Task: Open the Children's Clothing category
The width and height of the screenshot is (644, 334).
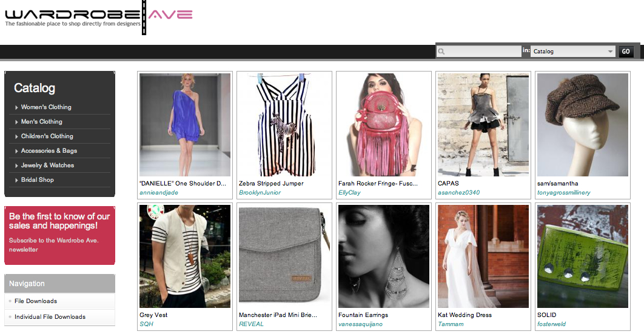Action: pos(47,136)
